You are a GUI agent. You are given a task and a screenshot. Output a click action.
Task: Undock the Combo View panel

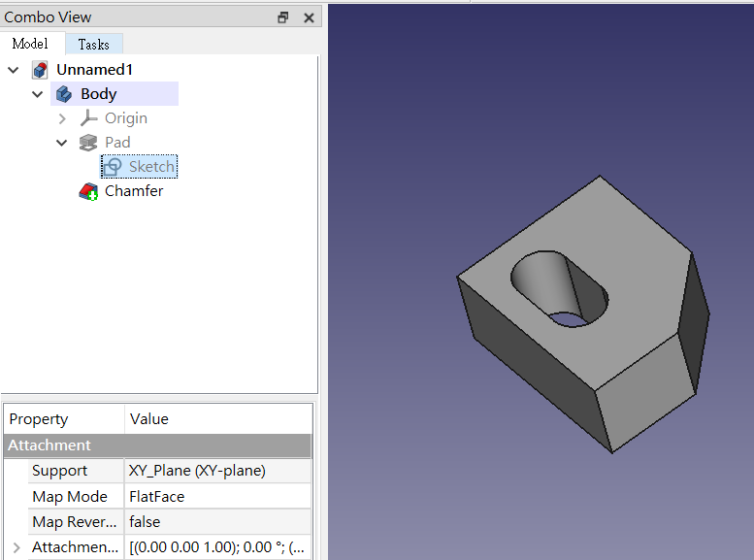pyautogui.click(x=283, y=17)
